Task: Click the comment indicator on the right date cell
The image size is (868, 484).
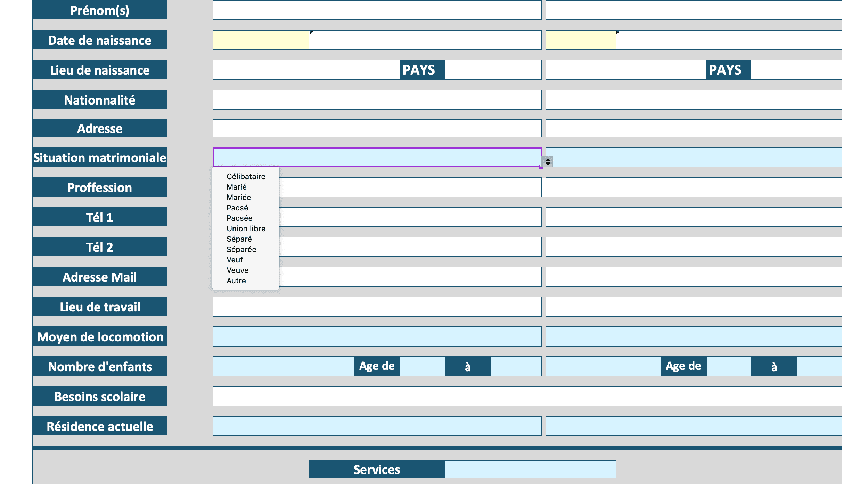Action: pos(618,32)
